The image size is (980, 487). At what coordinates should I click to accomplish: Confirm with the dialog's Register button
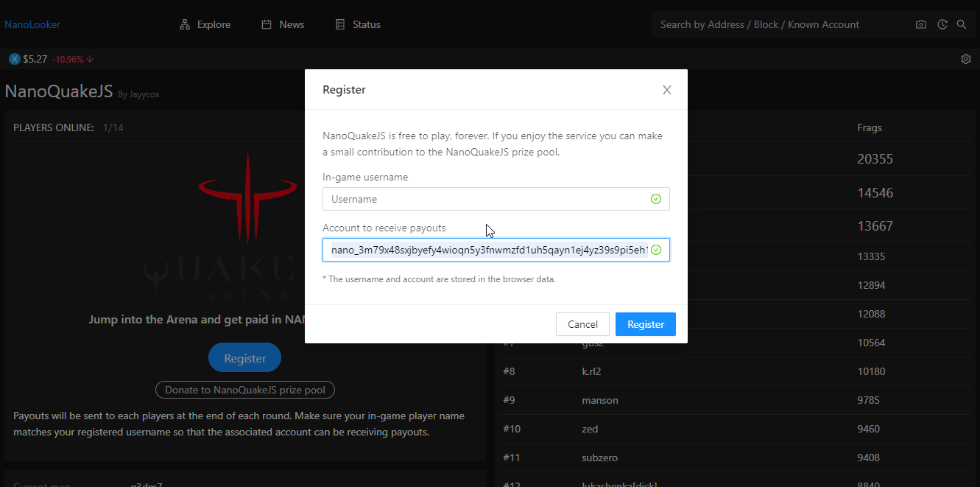(646, 324)
